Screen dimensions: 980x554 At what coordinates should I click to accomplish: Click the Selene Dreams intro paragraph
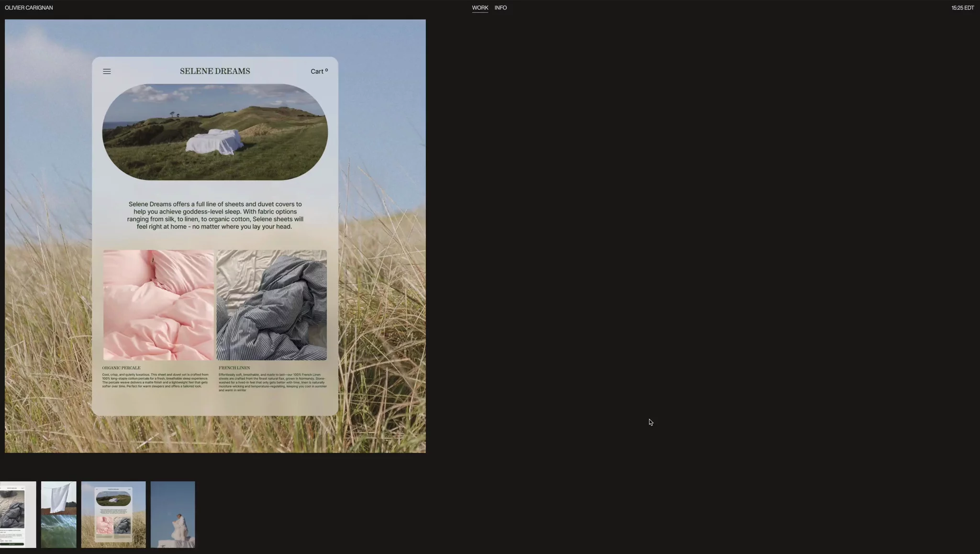coord(215,215)
